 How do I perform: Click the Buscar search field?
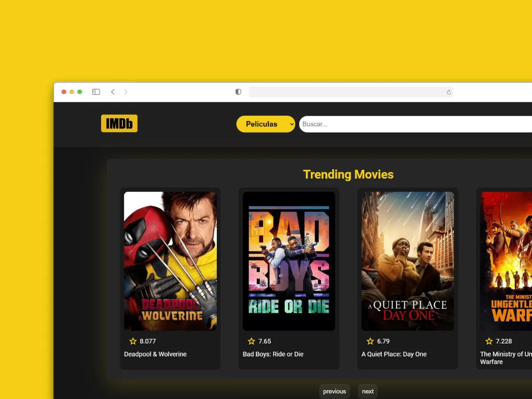point(415,124)
